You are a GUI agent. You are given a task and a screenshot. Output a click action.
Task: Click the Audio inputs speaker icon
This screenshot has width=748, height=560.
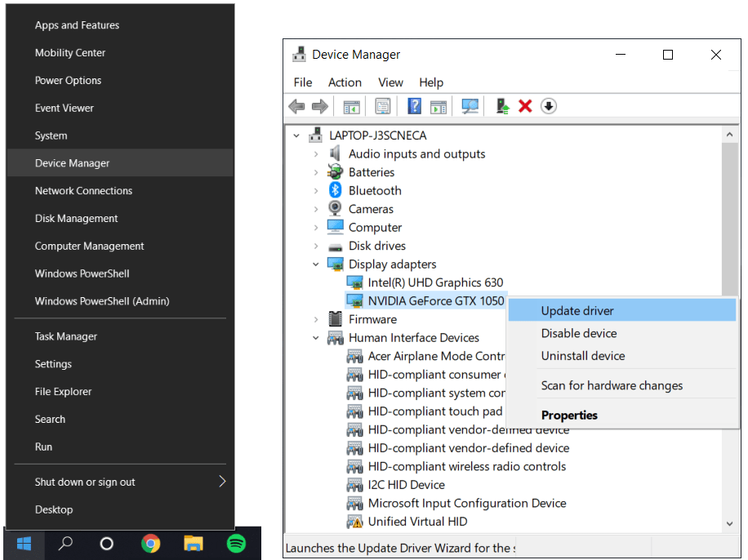coord(335,153)
